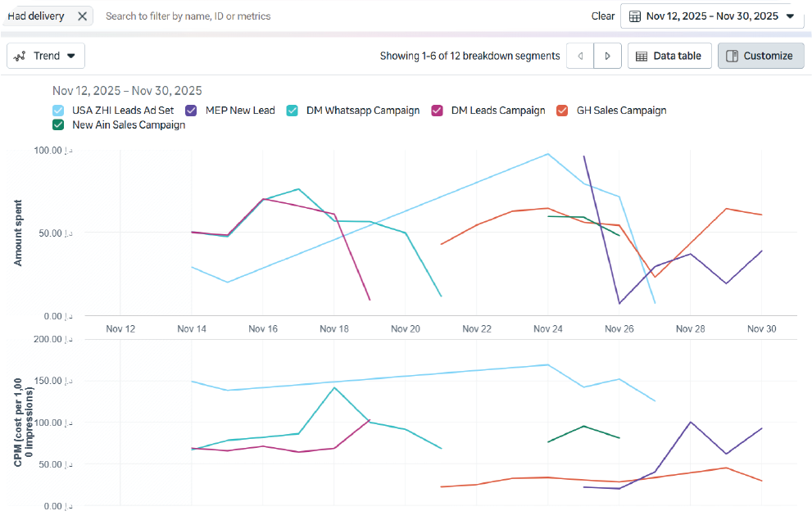812x520 pixels.
Task: Open the Customize options
Action: (x=760, y=56)
